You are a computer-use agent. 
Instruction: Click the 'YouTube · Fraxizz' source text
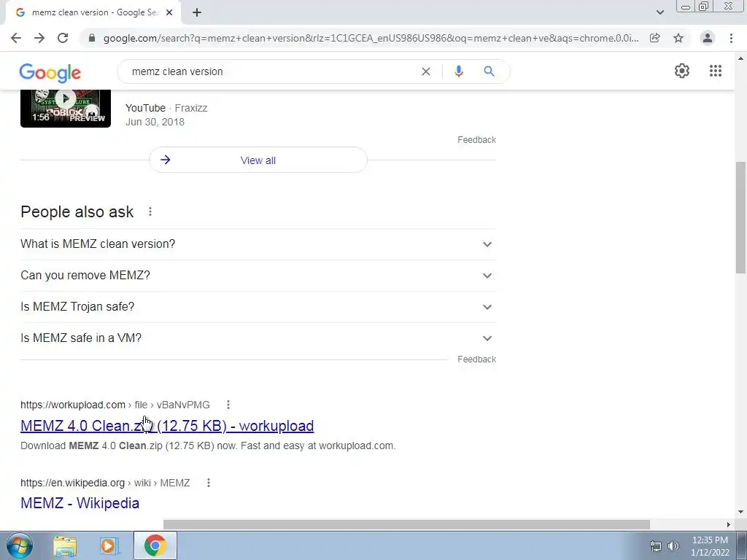pyautogui.click(x=166, y=108)
